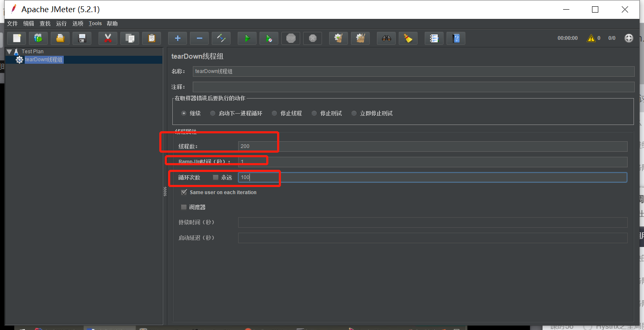Viewport: 644px width, 330px height.
Task: Click the split pane divider handle
Action: point(165,191)
